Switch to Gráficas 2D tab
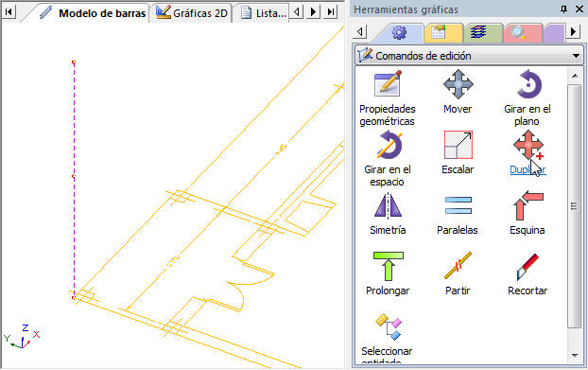This screenshot has height=370, width=588. coord(192,13)
